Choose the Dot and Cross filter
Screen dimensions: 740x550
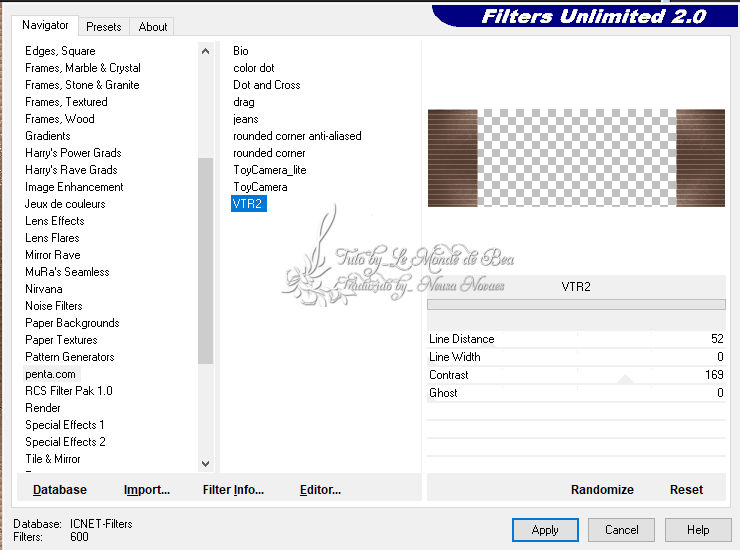tap(267, 85)
